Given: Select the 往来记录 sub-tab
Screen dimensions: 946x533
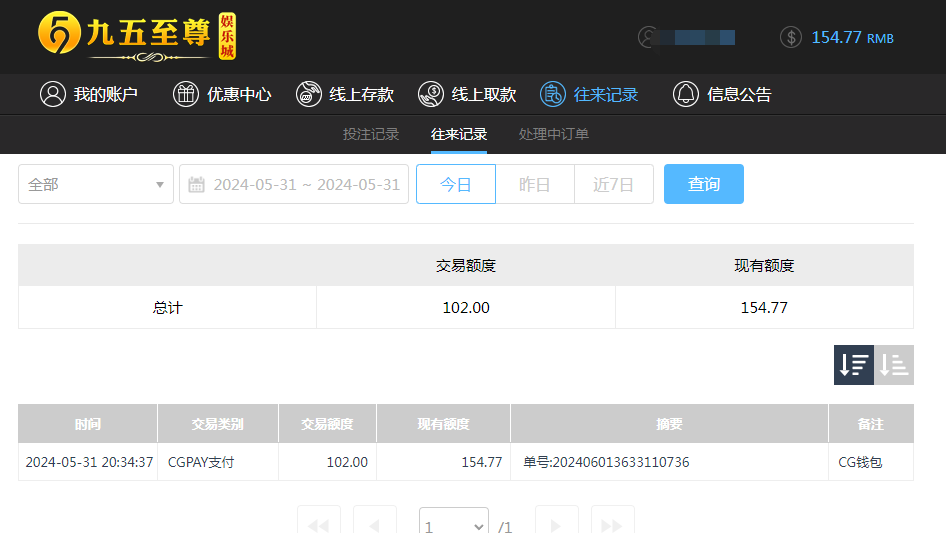Looking at the screenshot, I should [459, 134].
